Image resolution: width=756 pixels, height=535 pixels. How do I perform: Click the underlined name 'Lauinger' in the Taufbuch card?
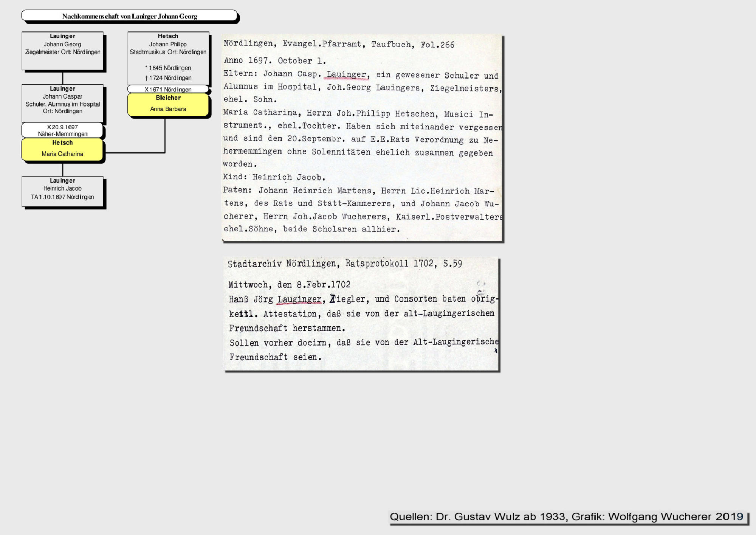pos(347,75)
